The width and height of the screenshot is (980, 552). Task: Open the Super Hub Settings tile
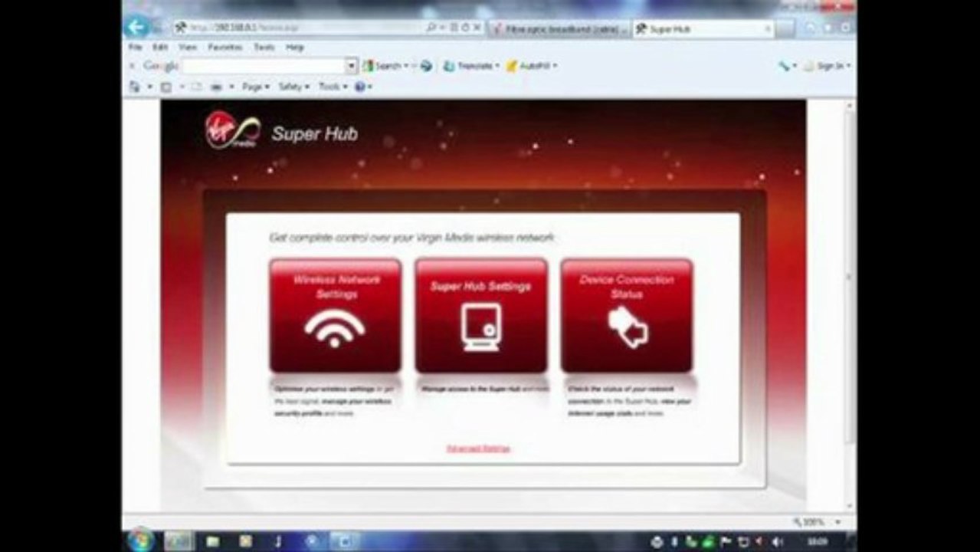pos(481,315)
